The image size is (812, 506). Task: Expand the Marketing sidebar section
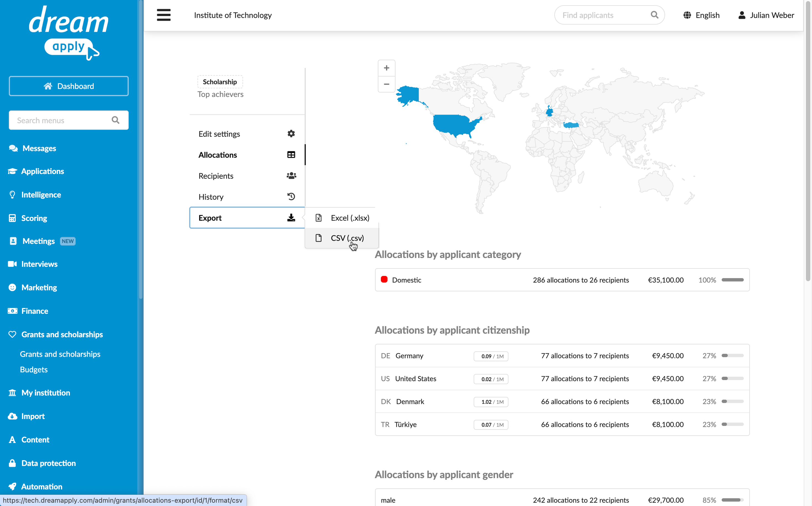point(39,288)
